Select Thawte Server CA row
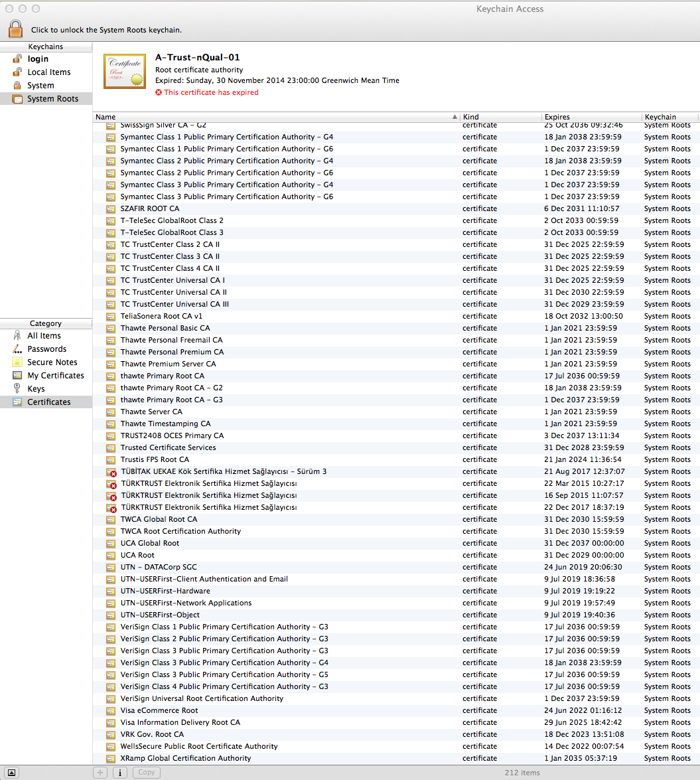This screenshot has height=780, width=700. 395,412
